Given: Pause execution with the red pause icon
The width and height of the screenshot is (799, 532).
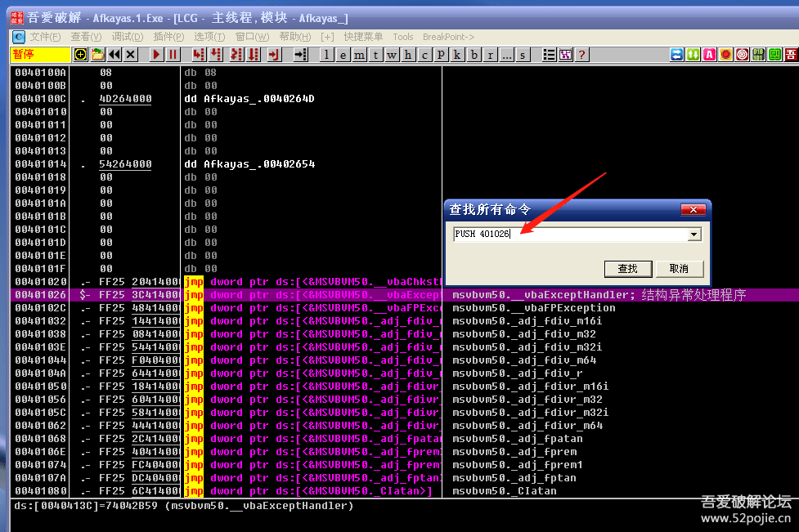Looking at the screenshot, I should [x=173, y=55].
